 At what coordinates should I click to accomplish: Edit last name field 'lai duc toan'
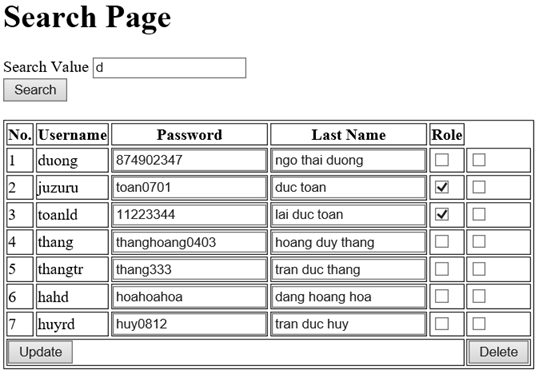pyautogui.click(x=349, y=215)
